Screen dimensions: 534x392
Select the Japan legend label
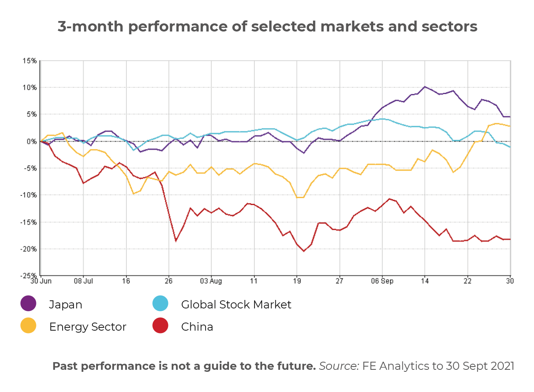pos(65,305)
